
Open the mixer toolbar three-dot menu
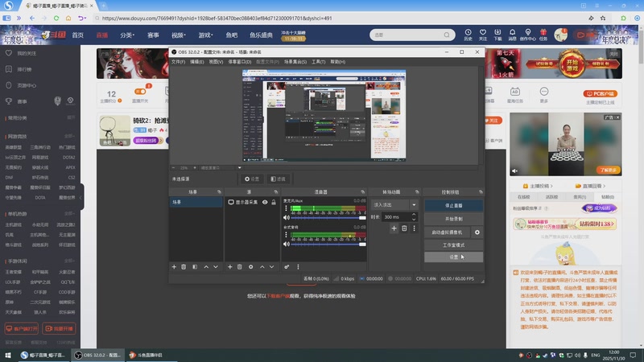click(x=298, y=267)
